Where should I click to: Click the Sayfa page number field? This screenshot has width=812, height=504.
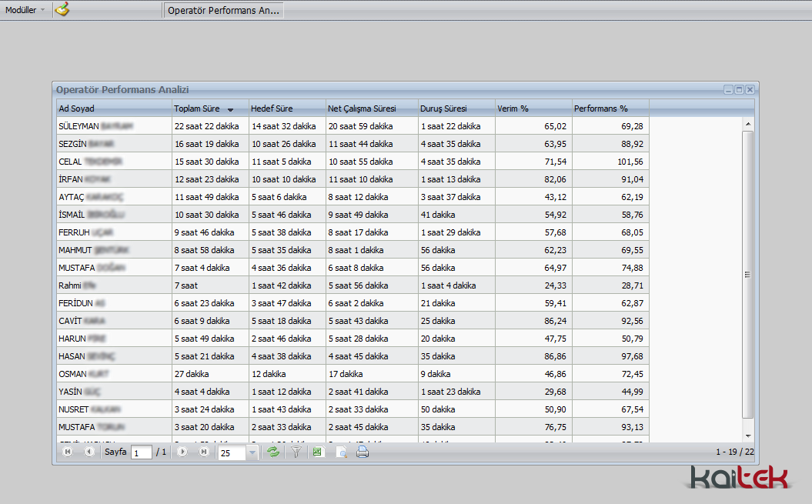tap(141, 453)
